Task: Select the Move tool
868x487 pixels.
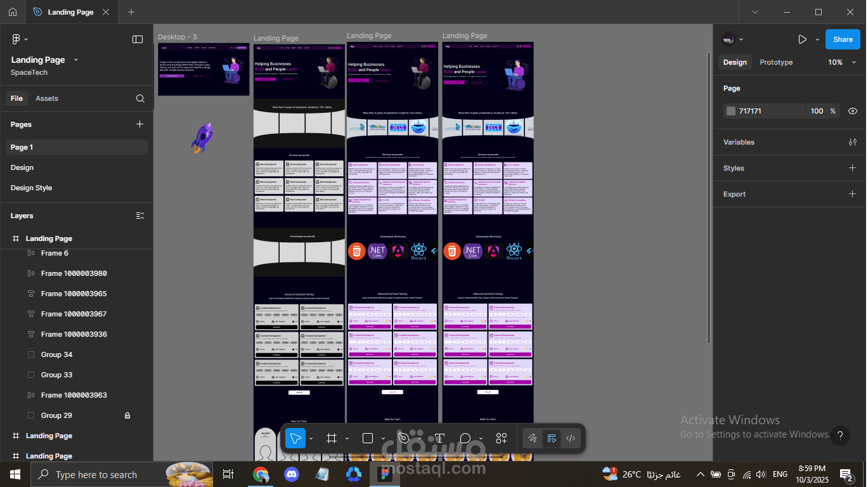Action: click(x=295, y=438)
